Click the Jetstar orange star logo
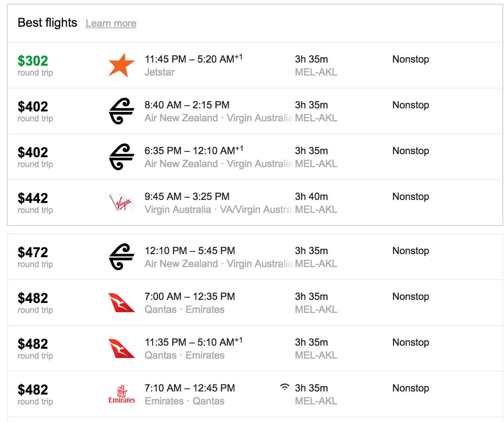The width and height of the screenshot is (504, 422). [121, 66]
